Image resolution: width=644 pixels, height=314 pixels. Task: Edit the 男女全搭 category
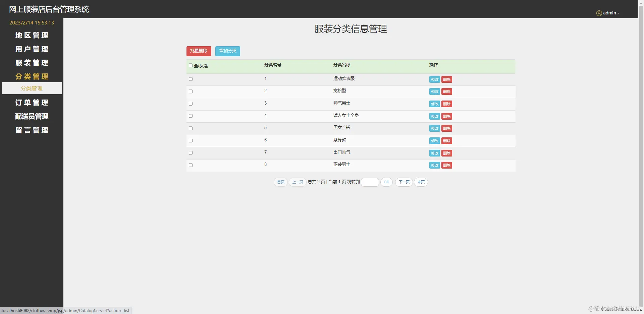pyautogui.click(x=435, y=128)
